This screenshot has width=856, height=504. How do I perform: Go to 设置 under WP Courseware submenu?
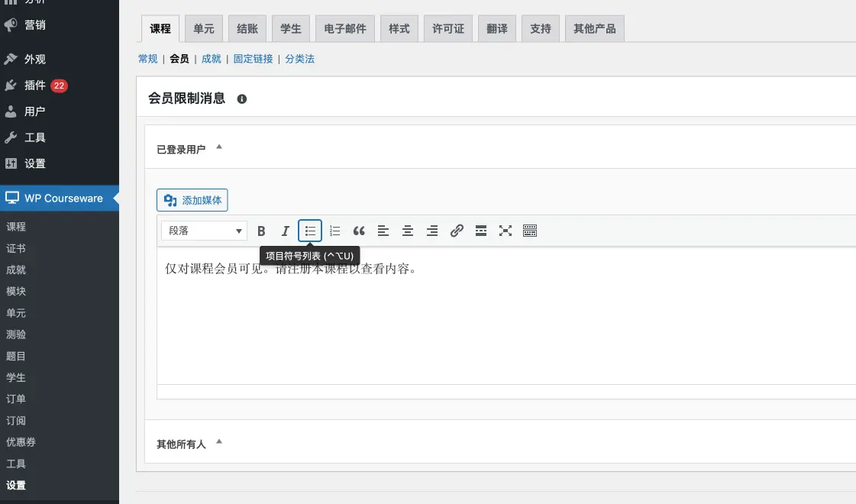[x=16, y=485]
